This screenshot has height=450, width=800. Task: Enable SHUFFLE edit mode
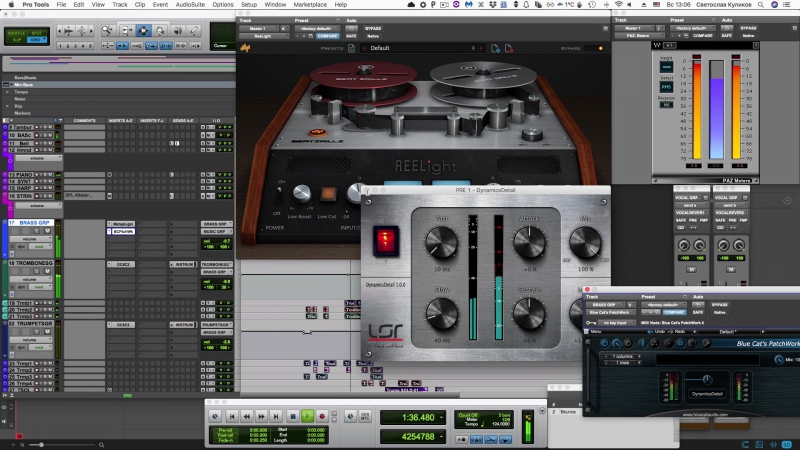pyautogui.click(x=17, y=33)
